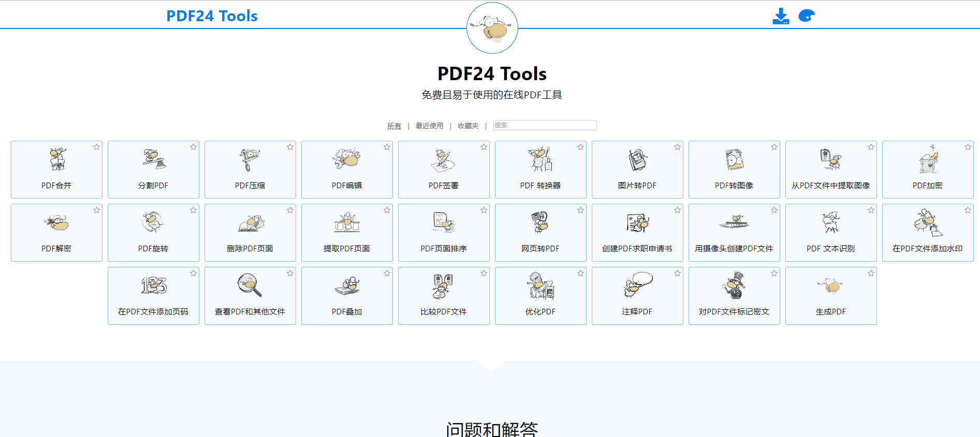This screenshot has width=980, height=437.
Task: Open 在PDF文件添加页码 tool tile
Action: coord(153,296)
